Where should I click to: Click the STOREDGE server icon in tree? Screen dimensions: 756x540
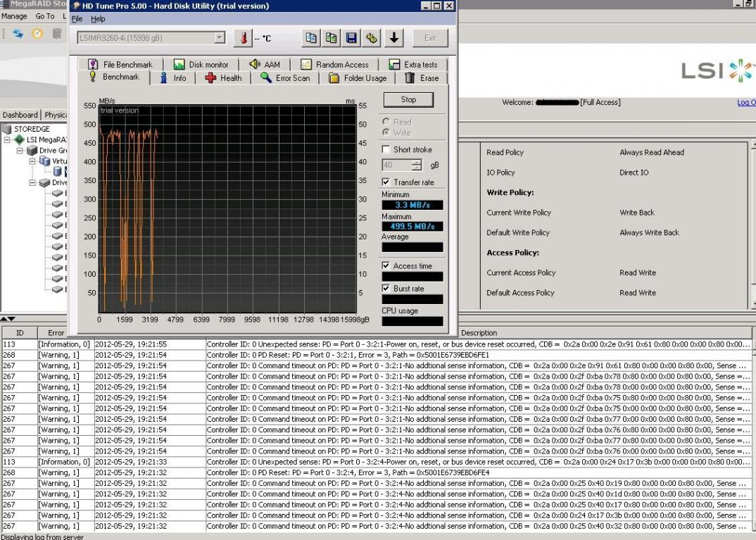(7, 129)
